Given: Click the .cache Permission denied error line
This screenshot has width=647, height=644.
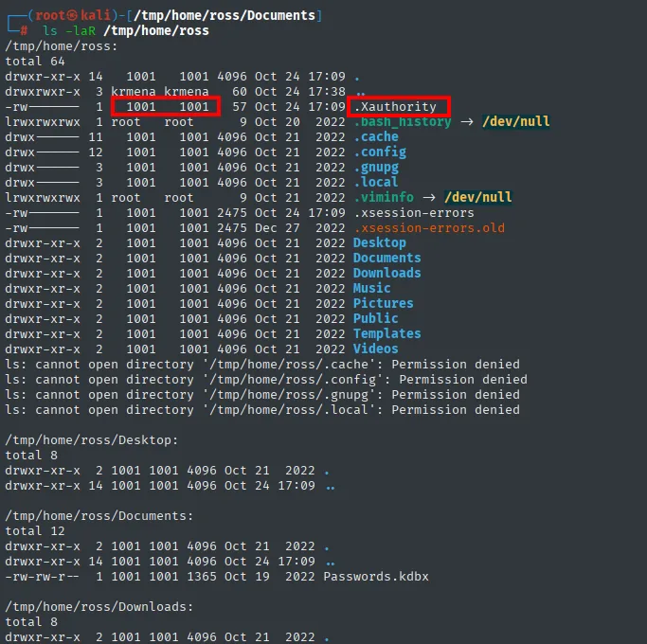Looking at the screenshot, I should pyautogui.click(x=262, y=365).
